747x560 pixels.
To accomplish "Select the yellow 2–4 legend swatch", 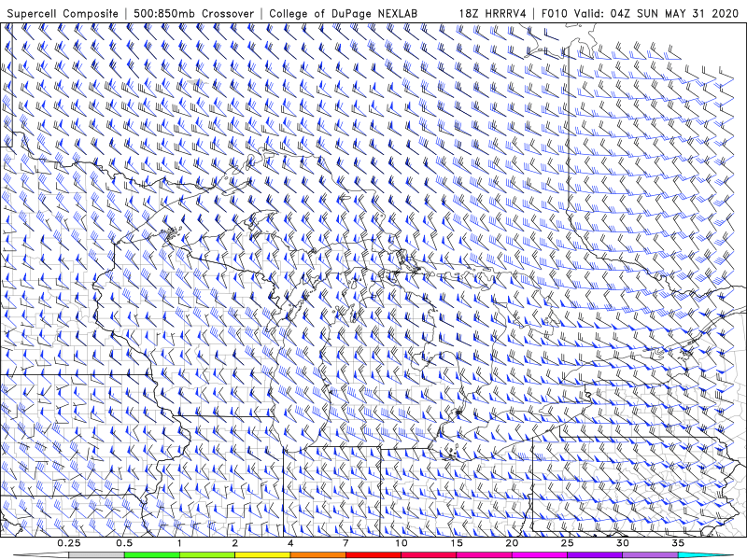I will tap(262, 555).
